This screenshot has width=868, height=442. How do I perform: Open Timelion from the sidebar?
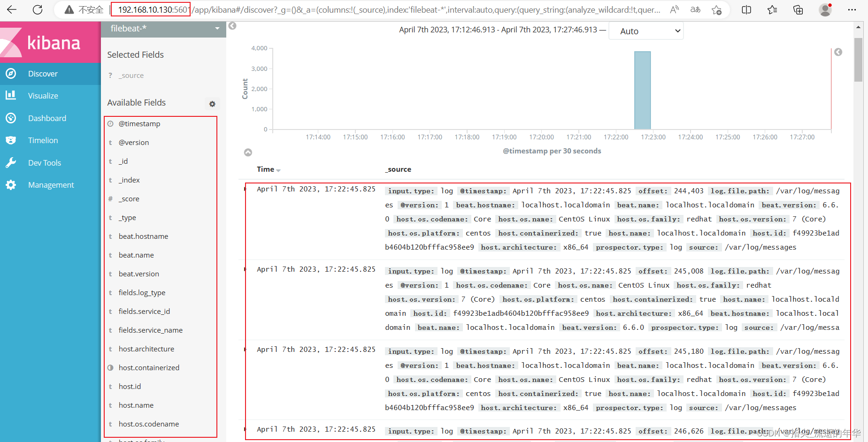coord(50,140)
